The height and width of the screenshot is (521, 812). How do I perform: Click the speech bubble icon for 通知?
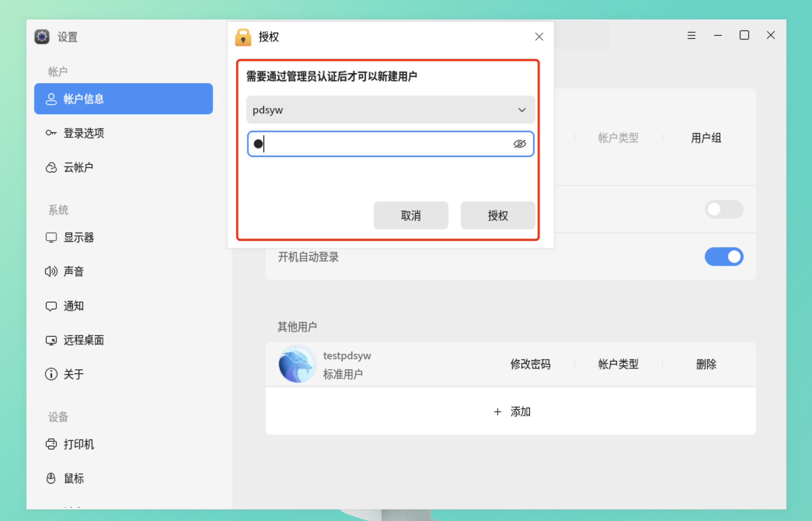(x=51, y=306)
